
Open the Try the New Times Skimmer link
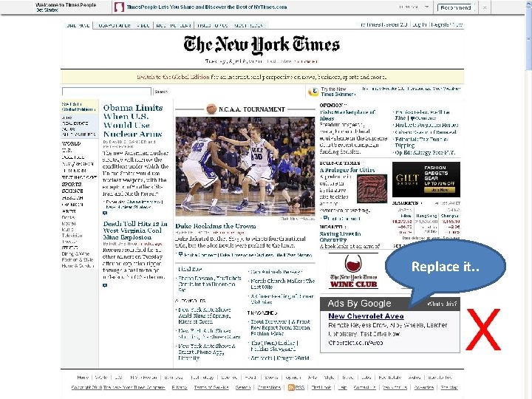click(338, 92)
